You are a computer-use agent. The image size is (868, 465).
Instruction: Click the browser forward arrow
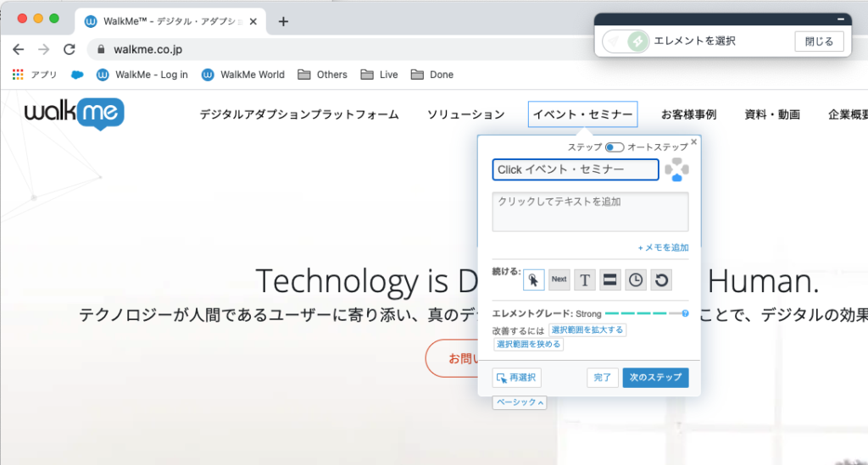point(44,49)
